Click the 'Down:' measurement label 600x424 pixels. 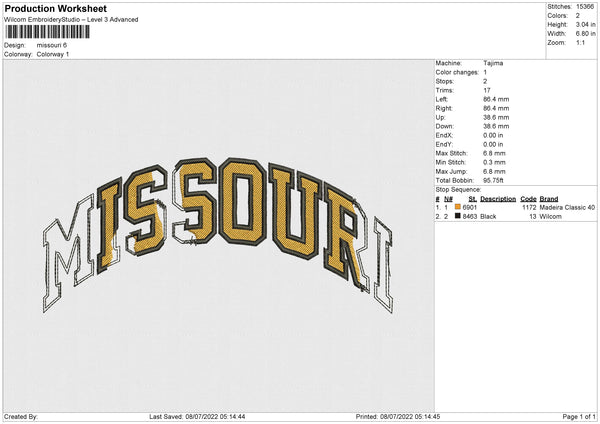[445, 126]
